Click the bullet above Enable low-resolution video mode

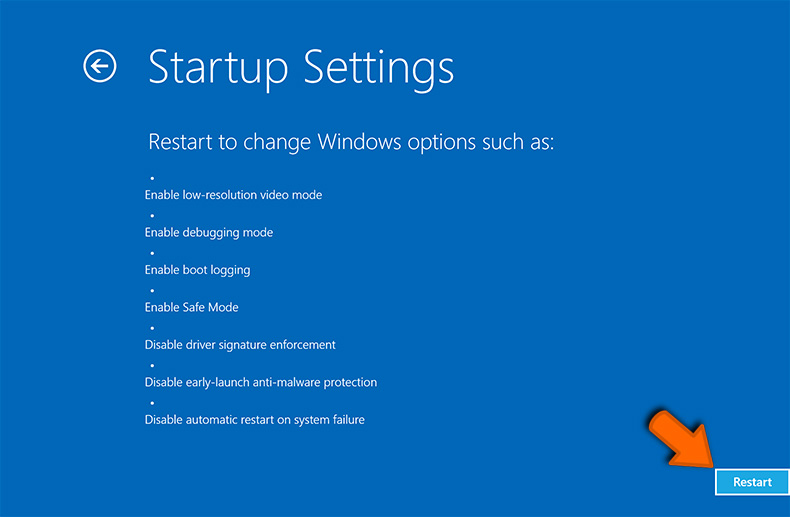(x=151, y=177)
